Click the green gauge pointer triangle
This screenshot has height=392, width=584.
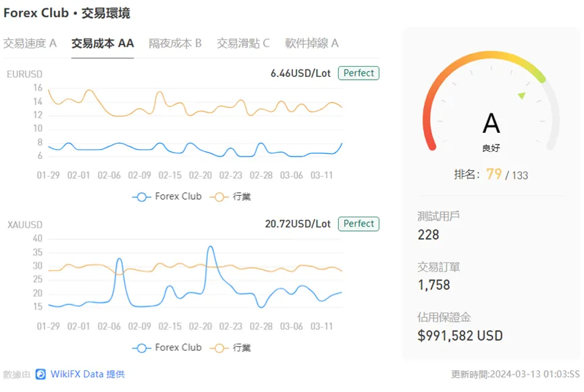click(522, 95)
